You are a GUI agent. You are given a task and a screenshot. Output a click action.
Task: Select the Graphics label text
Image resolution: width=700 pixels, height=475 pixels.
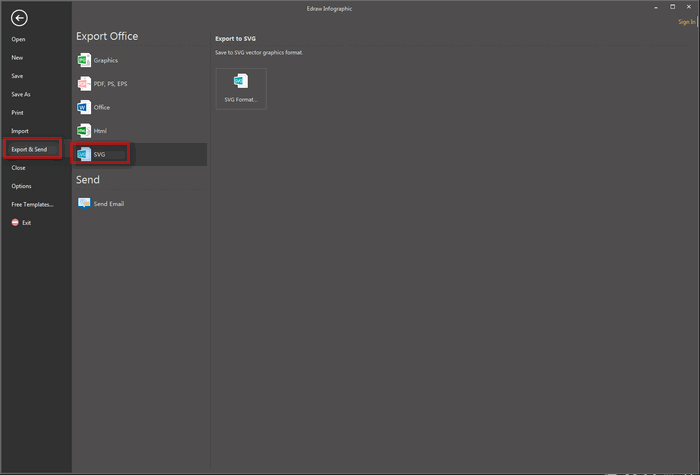pos(106,60)
